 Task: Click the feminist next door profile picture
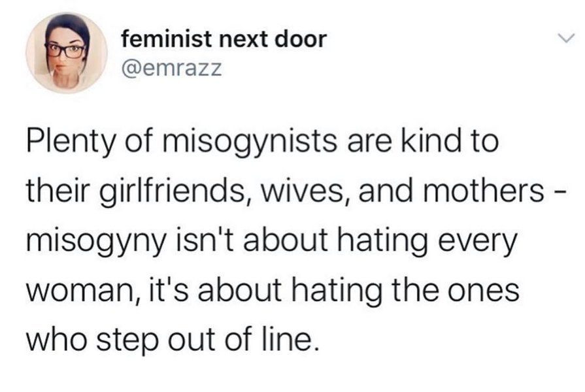67,53
